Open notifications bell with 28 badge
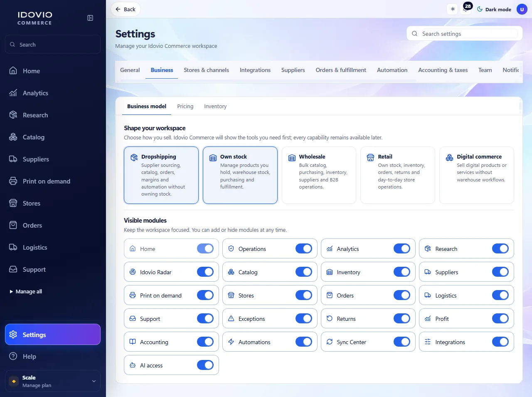532x397 pixels. [x=466, y=9]
